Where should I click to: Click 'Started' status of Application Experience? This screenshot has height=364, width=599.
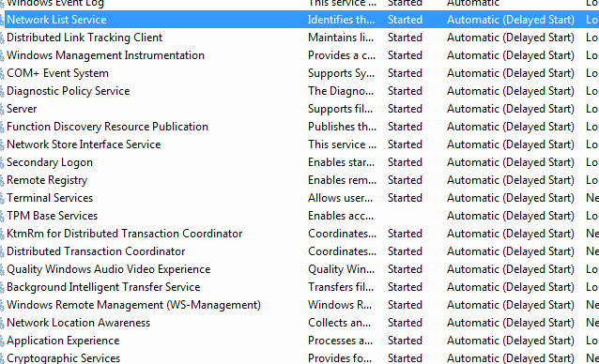(x=405, y=341)
